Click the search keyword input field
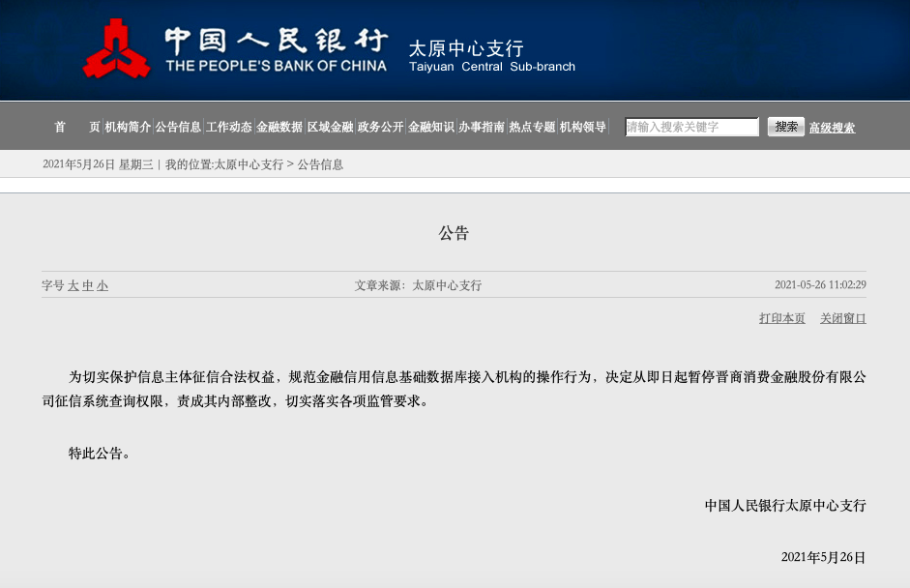This screenshot has height=588, width=910. (690, 127)
